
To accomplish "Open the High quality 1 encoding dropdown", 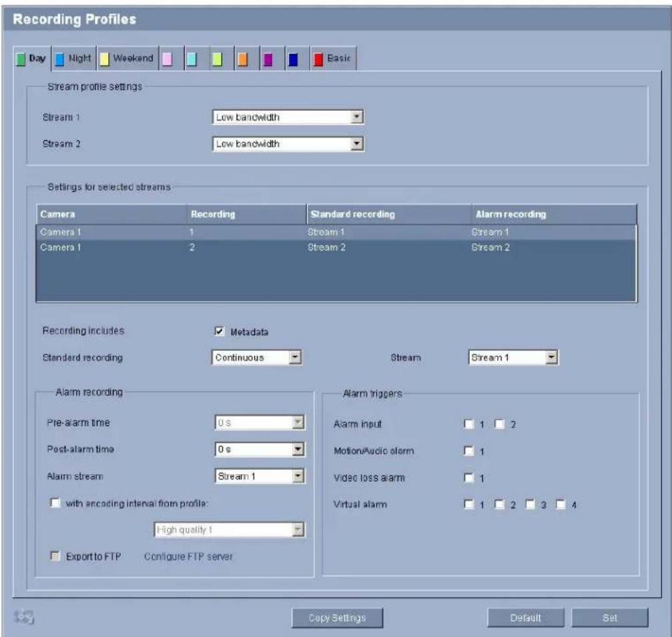I will click(230, 529).
